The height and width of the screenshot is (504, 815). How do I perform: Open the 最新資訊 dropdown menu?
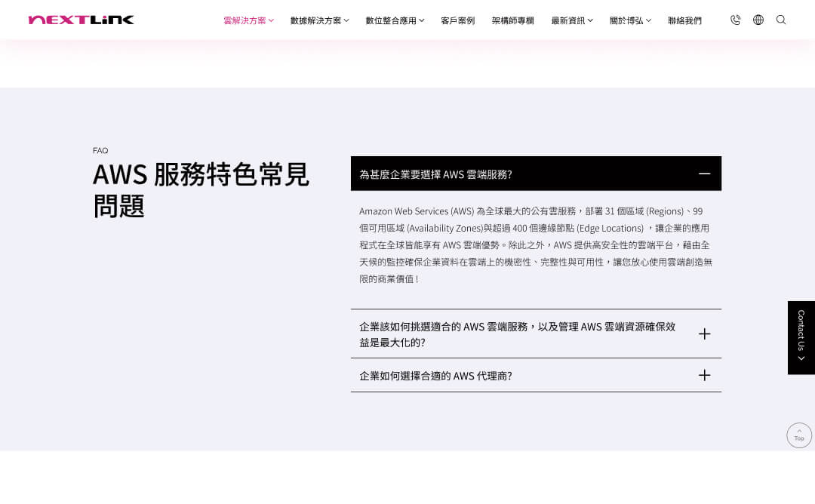coord(572,20)
